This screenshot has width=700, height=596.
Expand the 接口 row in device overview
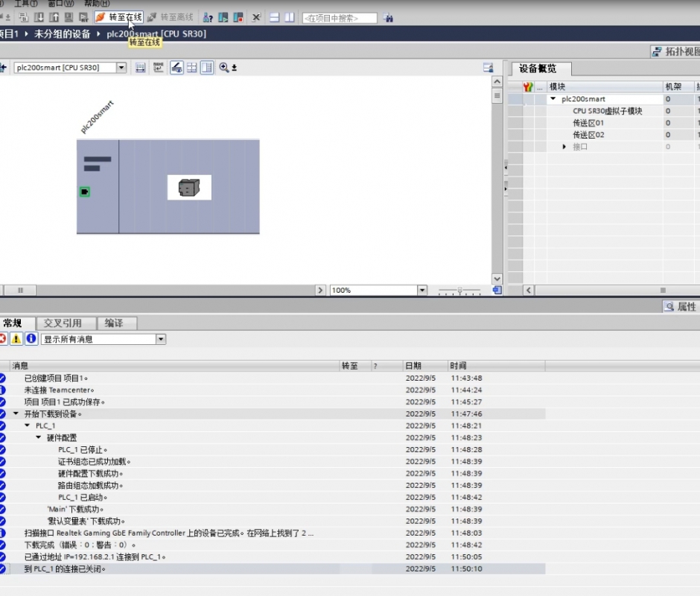click(x=564, y=147)
